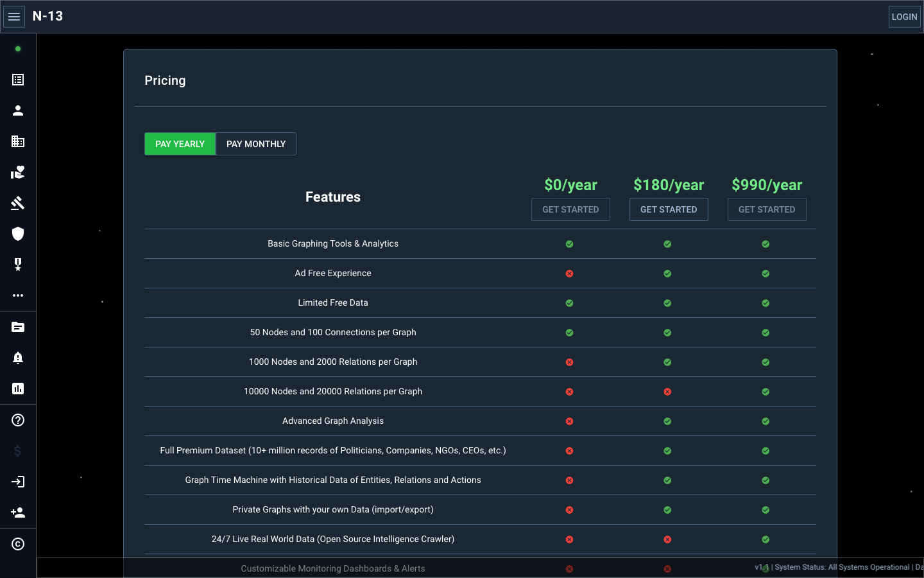
Task: Switch to Pay Monthly billing
Action: [x=256, y=144]
